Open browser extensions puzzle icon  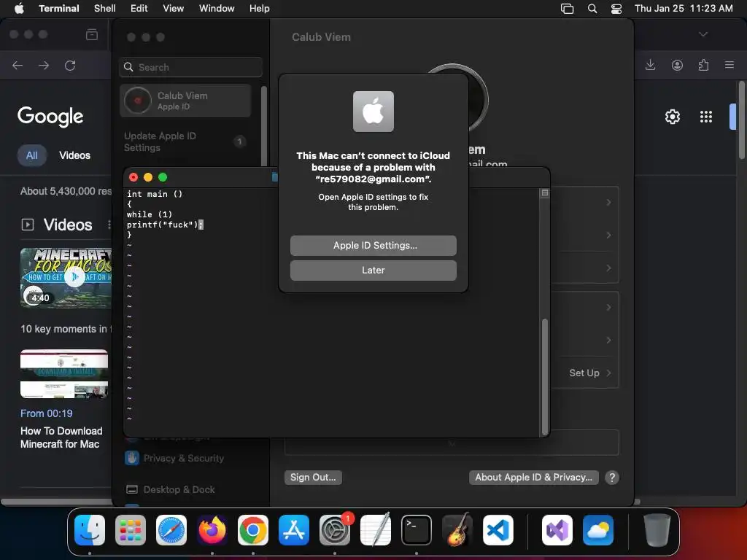click(703, 65)
